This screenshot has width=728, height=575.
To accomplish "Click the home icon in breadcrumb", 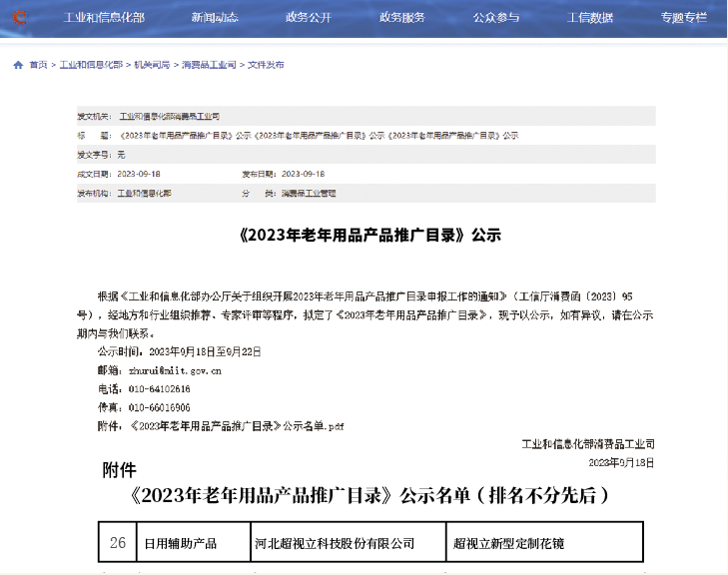I will coord(18,65).
